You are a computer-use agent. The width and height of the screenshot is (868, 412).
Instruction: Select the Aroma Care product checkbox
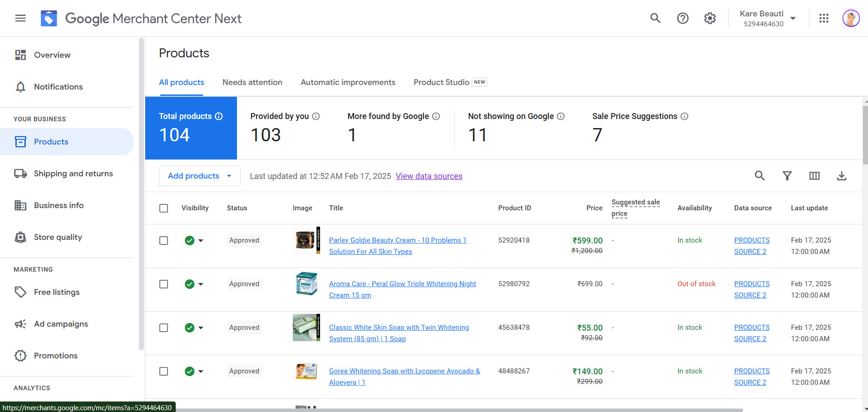tap(164, 284)
